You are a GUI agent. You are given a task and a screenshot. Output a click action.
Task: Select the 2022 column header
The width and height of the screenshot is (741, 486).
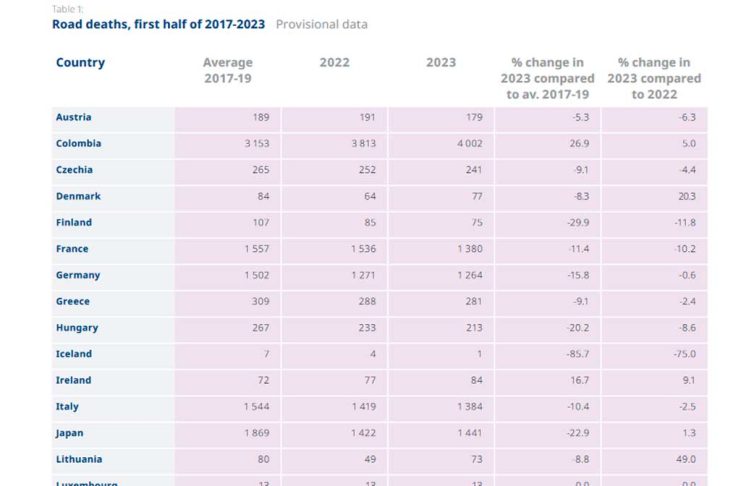click(334, 63)
